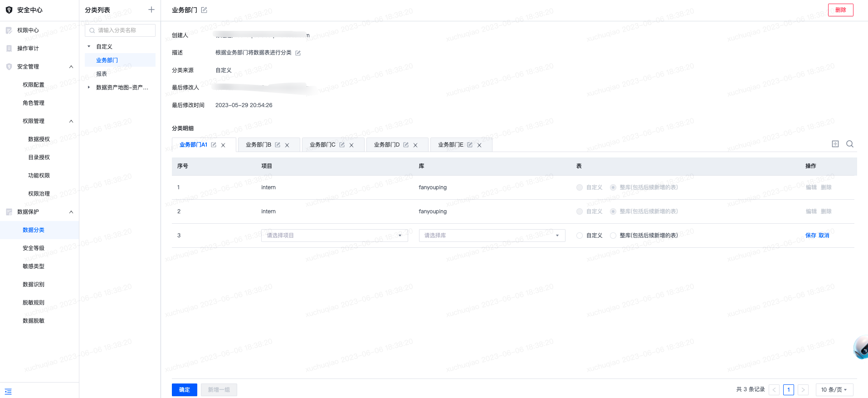Click the 安全中心 shield logo icon
The height and width of the screenshot is (398, 868).
[x=9, y=10]
